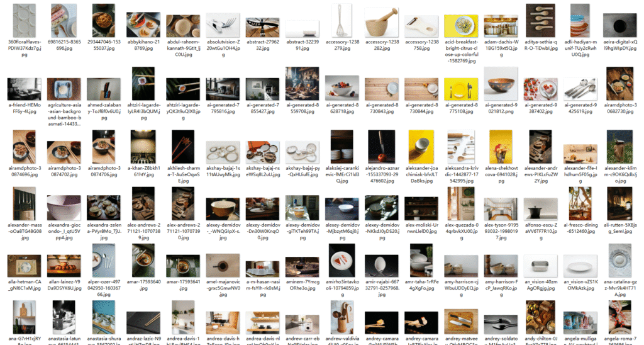
Task: Click the file name abbykihano-218769.jpg
Action: click(x=143, y=45)
